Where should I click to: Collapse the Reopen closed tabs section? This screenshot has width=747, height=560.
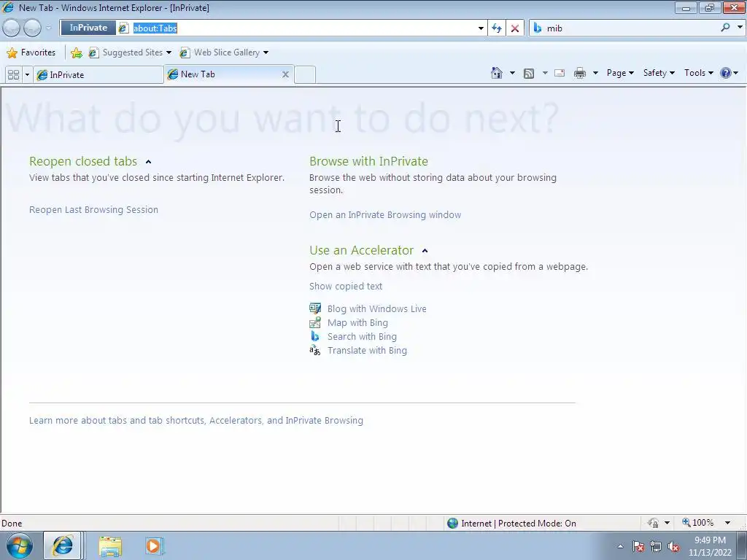pos(148,162)
